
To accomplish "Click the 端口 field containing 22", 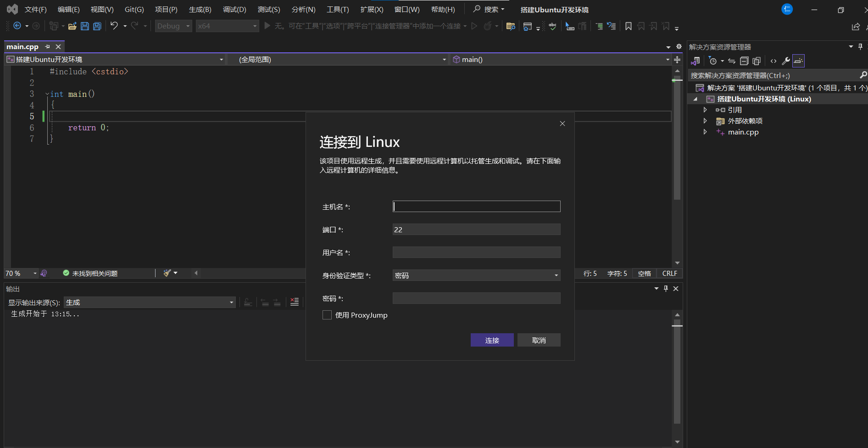I will 477,230.
